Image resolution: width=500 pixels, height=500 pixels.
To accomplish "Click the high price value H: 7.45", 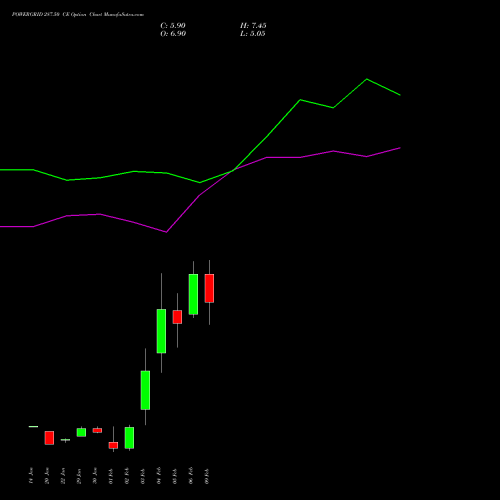I will click(253, 26).
